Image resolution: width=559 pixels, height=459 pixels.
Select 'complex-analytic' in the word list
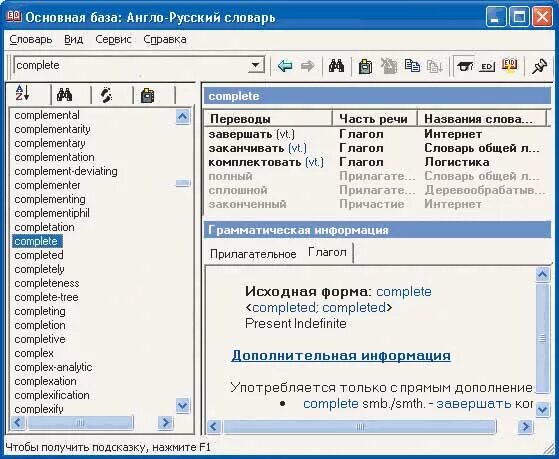(x=53, y=368)
